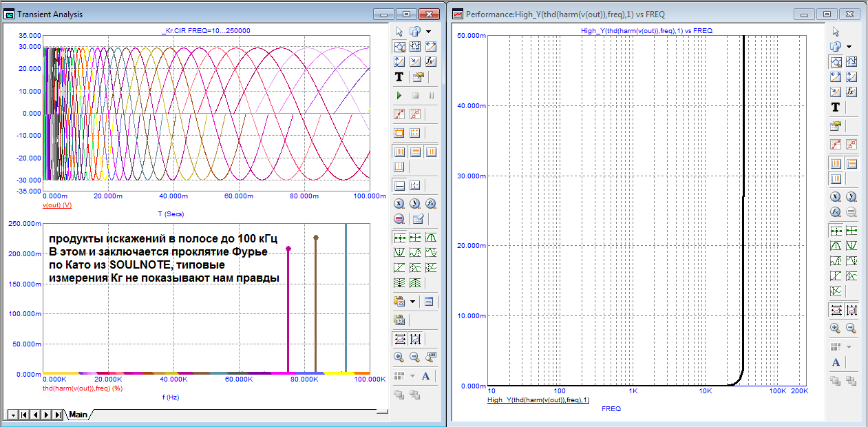Select the Text tool in Transient Analysis toolbar
The height and width of the screenshot is (427, 868).
pyautogui.click(x=399, y=77)
